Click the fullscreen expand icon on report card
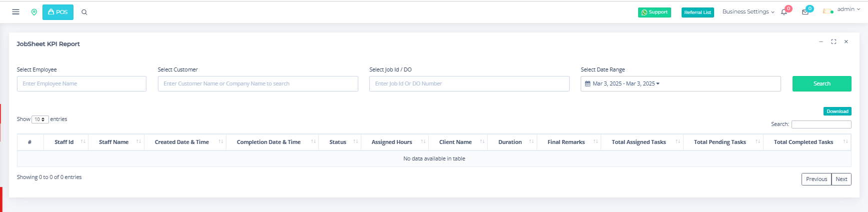Viewport: 868px width, 212px height. 834,42
